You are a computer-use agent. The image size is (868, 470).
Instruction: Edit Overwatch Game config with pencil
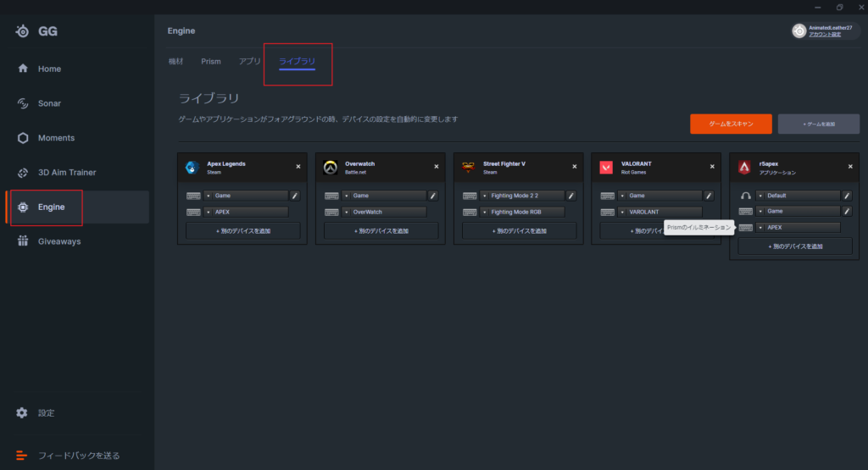(433, 196)
